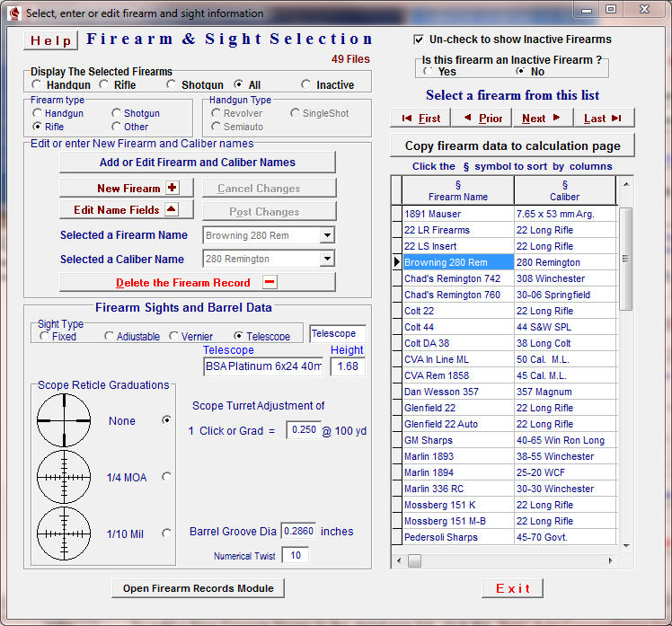The width and height of the screenshot is (672, 626).
Task: Select the Glenfield 22 Auto row
Action: tap(510, 424)
